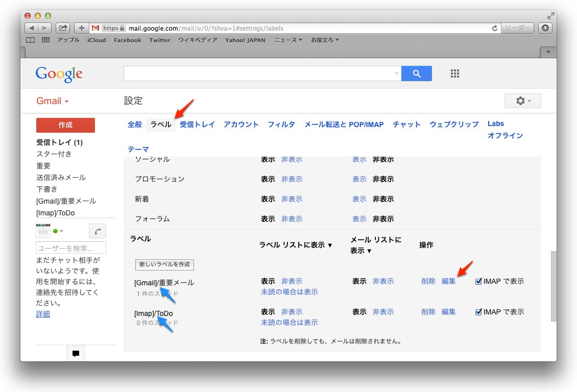Open the chat bubble icon at bottom

pyautogui.click(x=76, y=353)
